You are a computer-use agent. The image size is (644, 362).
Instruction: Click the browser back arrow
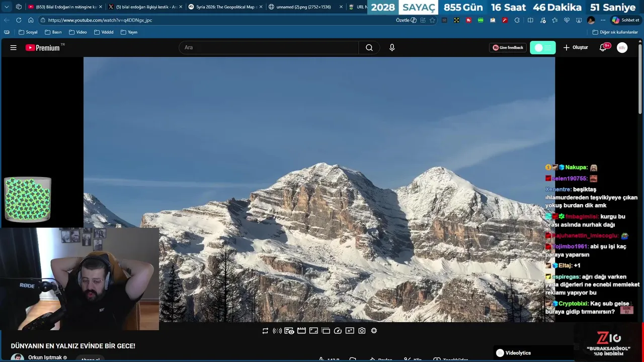coord(7,20)
